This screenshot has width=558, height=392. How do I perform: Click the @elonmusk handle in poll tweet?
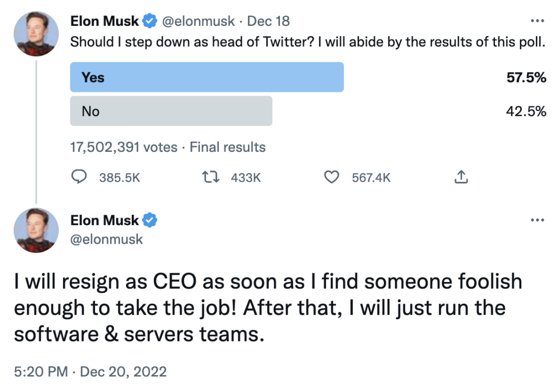(x=199, y=21)
